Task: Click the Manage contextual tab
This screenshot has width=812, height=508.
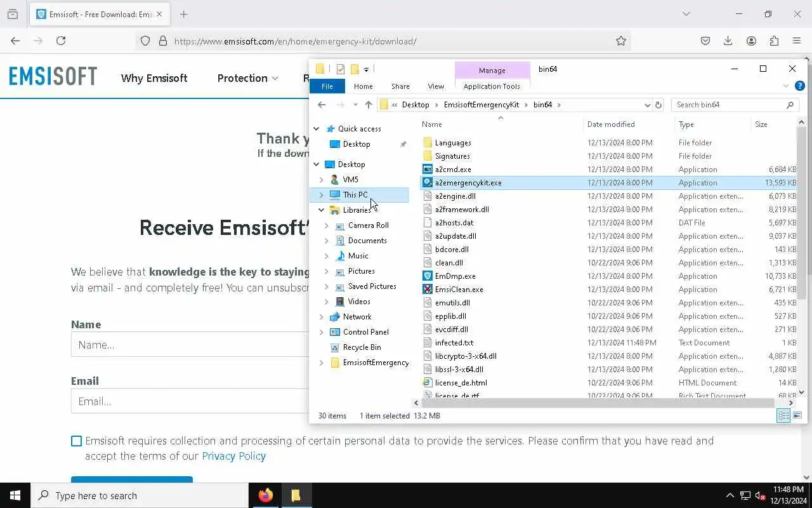Action: pyautogui.click(x=492, y=70)
